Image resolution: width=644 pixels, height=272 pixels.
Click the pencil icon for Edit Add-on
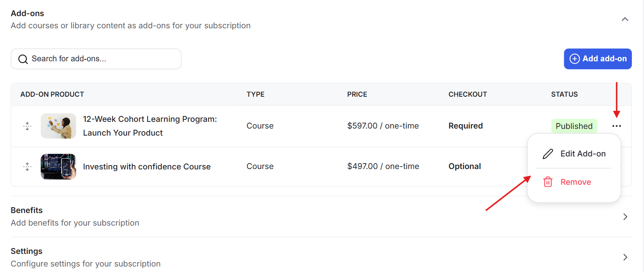(x=548, y=154)
